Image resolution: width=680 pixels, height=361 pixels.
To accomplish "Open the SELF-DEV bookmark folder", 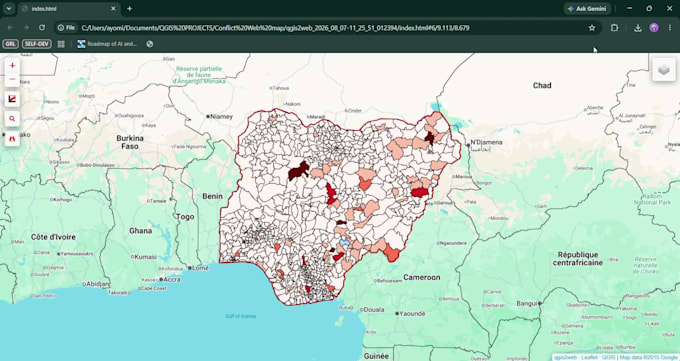I will pos(37,44).
